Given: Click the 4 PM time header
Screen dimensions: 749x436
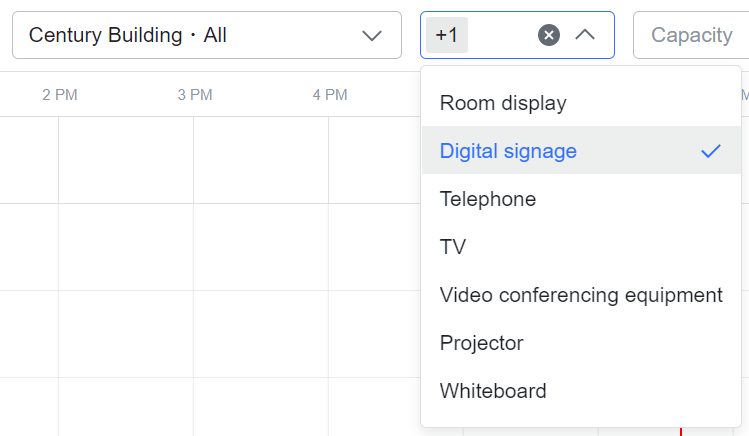Looking at the screenshot, I should 329,95.
